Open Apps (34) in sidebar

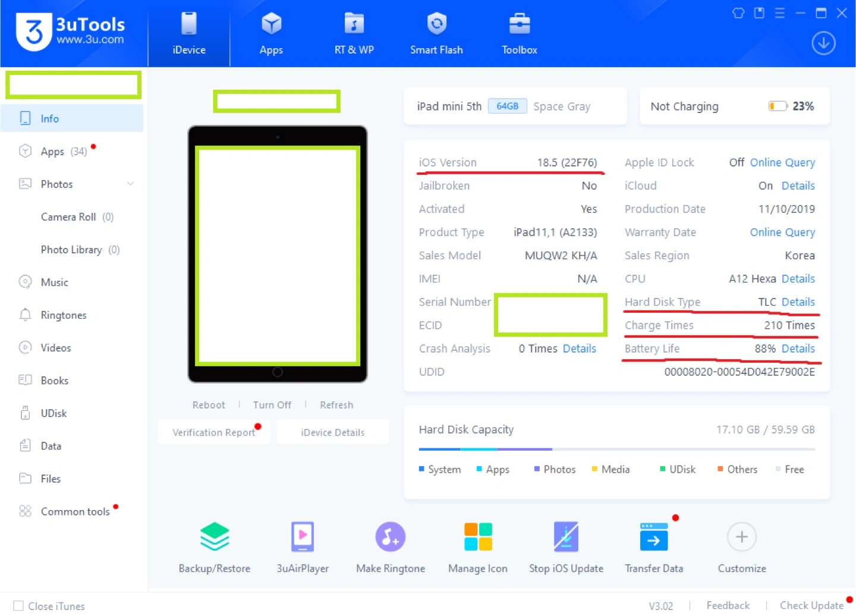72,151
